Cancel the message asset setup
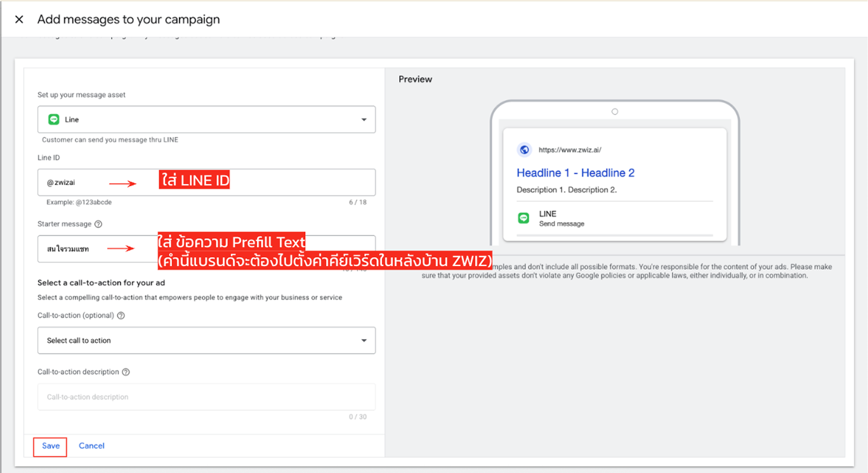Viewport: 868px width, 473px height. point(91,446)
